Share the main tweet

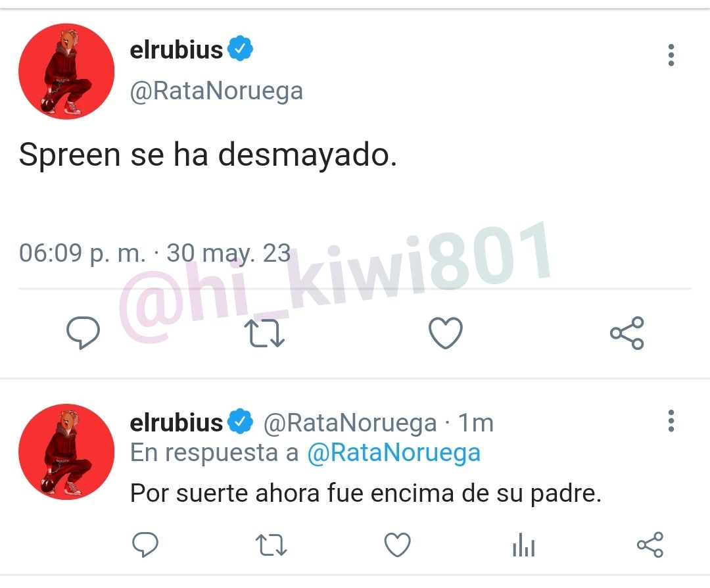tap(627, 333)
